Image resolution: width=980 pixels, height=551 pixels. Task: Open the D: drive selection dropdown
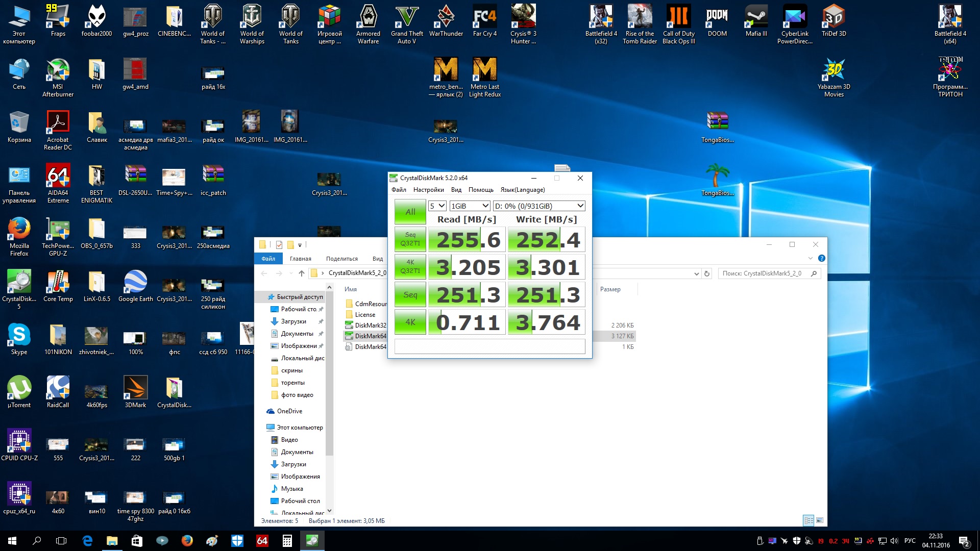538,206
